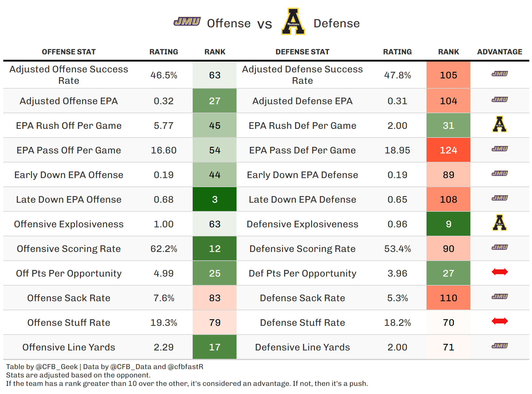Click the JMU advantage icon for Line Yards row
Image resolution: width=532 pixels, height=394 pixels.
pos(500,346)
